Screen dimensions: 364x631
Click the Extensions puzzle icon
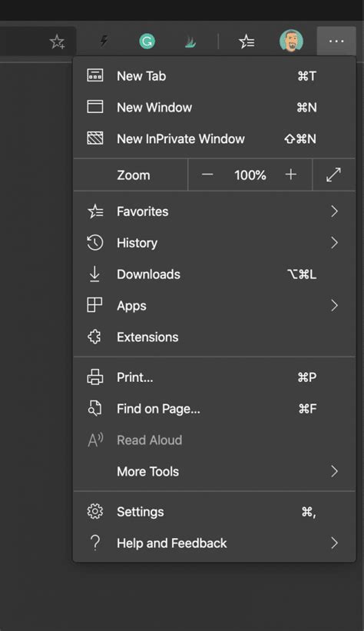click(x=94, y=337)
